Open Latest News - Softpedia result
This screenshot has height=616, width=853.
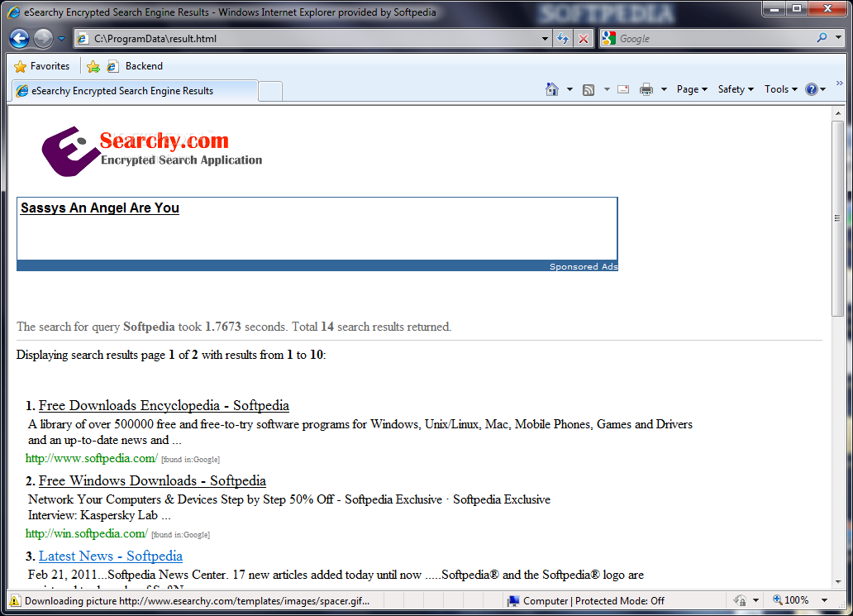click(111, 556)
